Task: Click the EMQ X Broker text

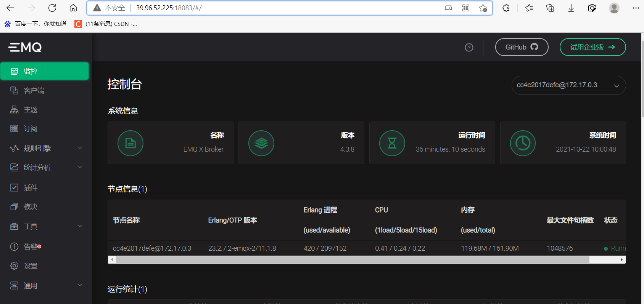Action: tap(203, 149)
